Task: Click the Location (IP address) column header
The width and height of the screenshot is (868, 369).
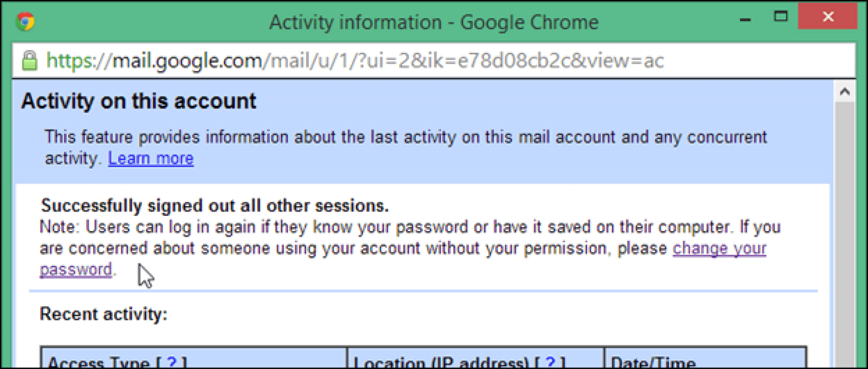Action: coord(441,363)
